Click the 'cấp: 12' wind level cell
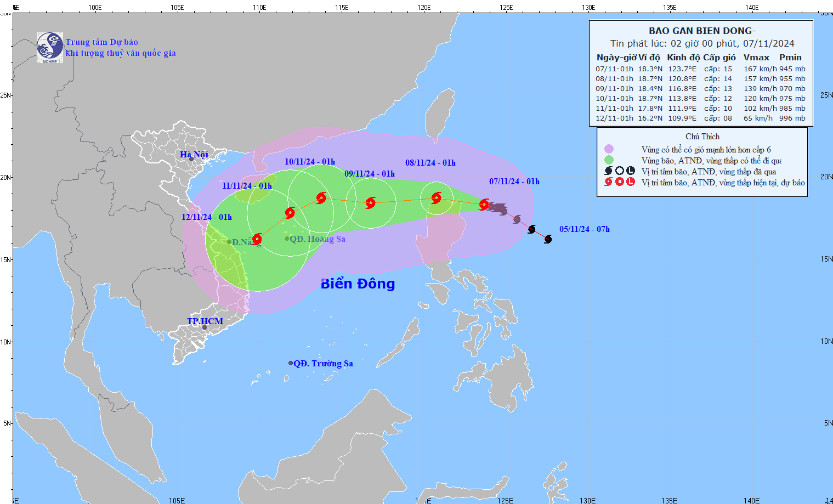Image resolution: width=833 pixels, height=504 pixels. click(718, 99)
